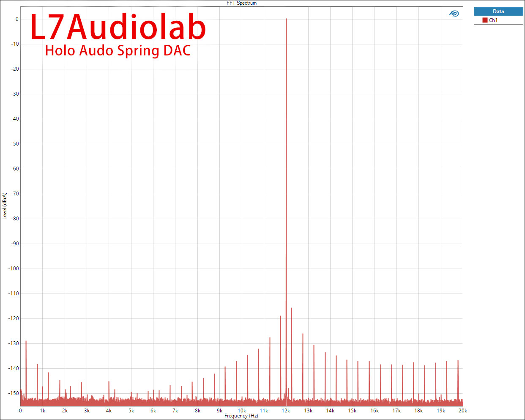Click the -90 level axis label
The width and height of the screenshot is (525, 420).
coord(15,244)
